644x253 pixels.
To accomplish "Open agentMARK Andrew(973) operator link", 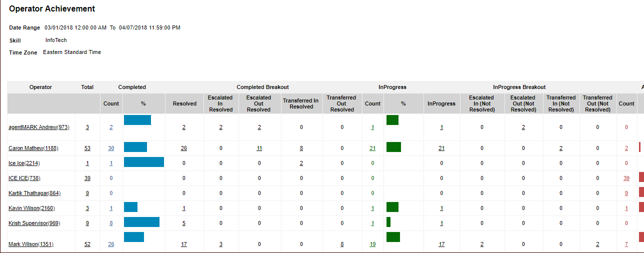I will (x=39, y=127).
